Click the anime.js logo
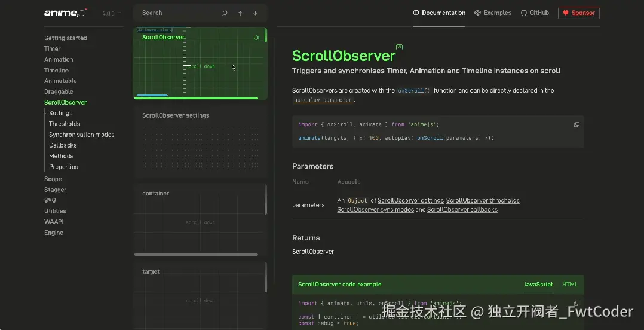 [66, 13]
